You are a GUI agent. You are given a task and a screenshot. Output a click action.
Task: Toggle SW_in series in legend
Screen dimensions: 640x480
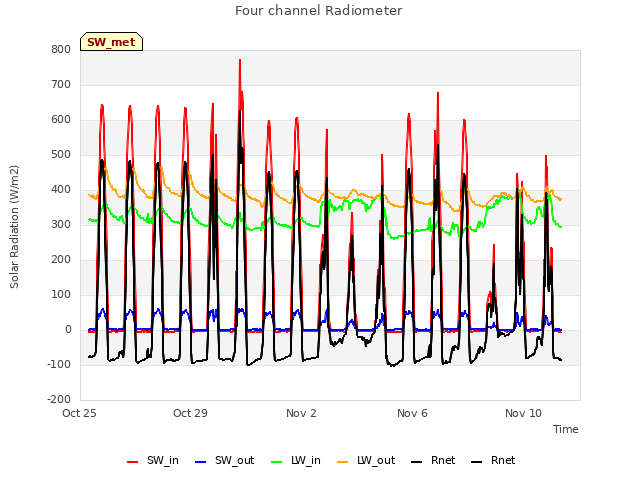pos(153,460)
